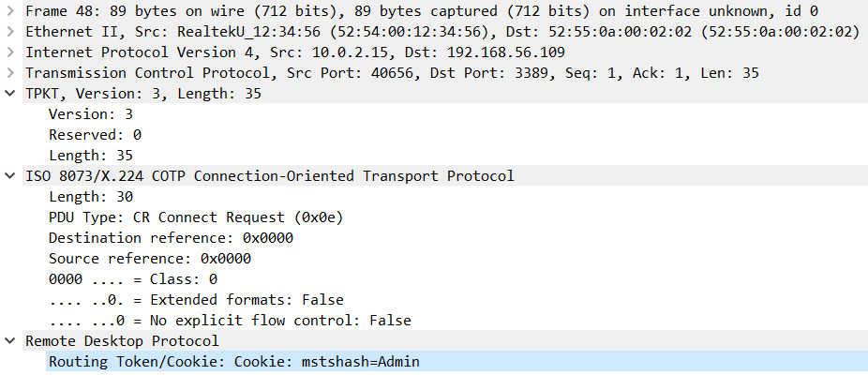868x375 pixels.
Task: Collapse the Remote Desktop Protocol section
Action: pyautogui.click(x=10, y=341)
